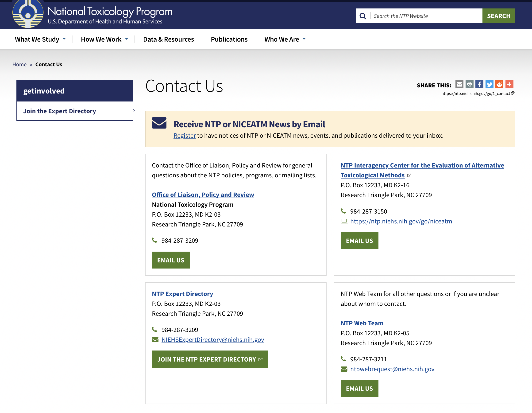Open the Publications menu item

[229, 39]
